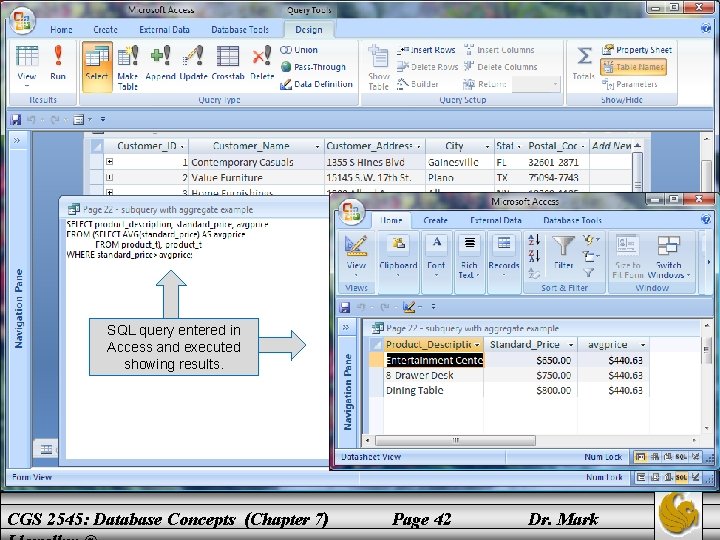Sort descending in Sort & Filter

pyautogui.click(x=534, y=256)
